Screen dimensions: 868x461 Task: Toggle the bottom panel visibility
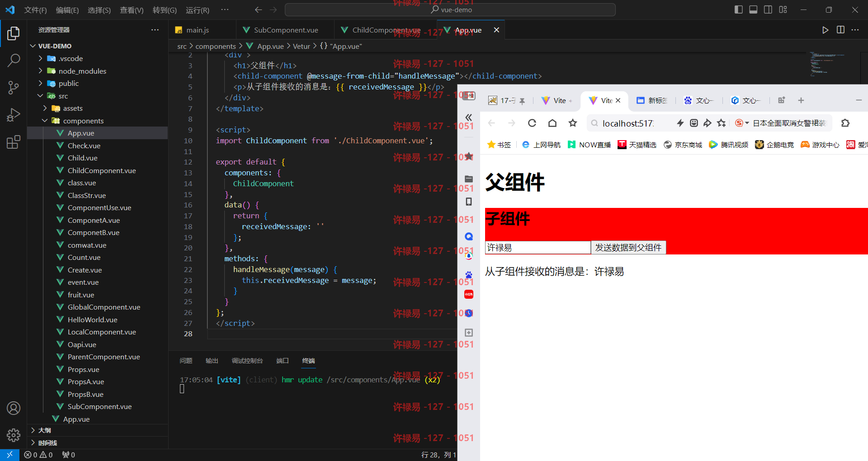[753, 10]
